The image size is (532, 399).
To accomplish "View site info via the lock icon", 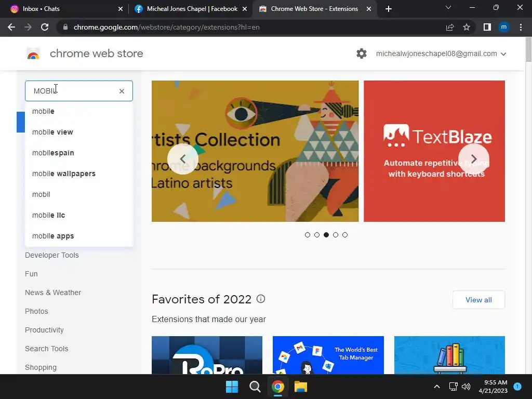I will pos(65,27).
